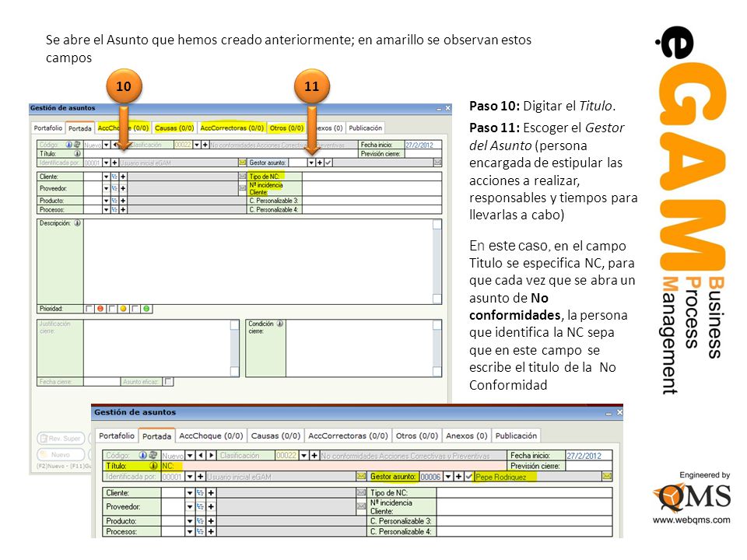Select the green priority indicator

click(147, 309)
